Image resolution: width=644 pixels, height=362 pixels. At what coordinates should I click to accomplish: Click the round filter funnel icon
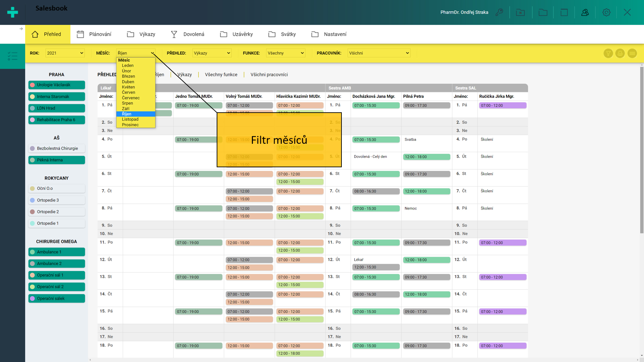coord(608,53)
